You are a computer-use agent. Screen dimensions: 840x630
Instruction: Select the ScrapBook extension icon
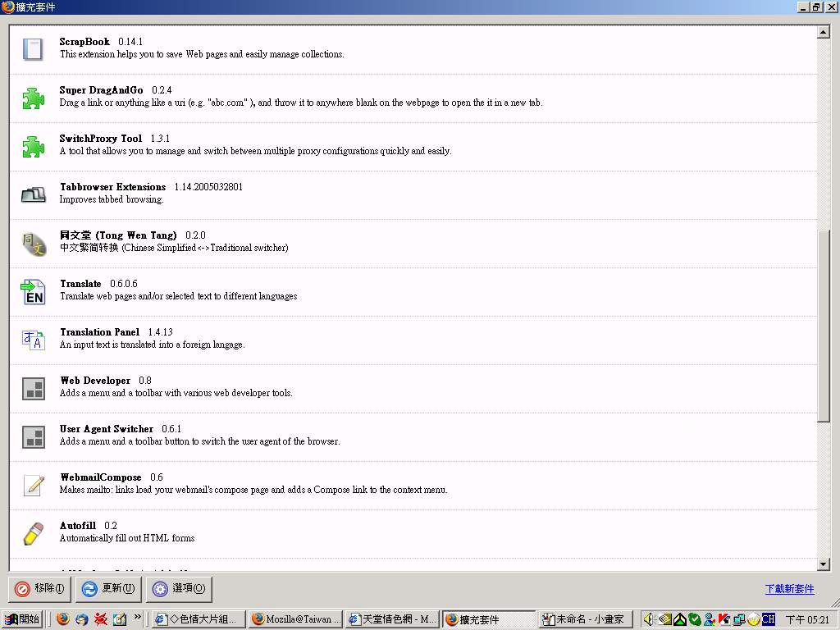tap(33, 48)
